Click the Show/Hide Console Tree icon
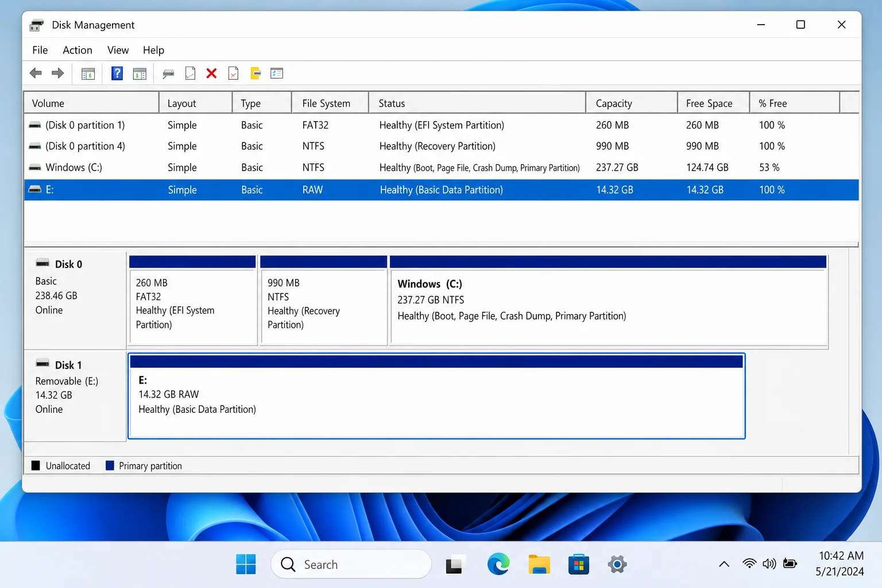882x588 pixels. click(88, 73)
